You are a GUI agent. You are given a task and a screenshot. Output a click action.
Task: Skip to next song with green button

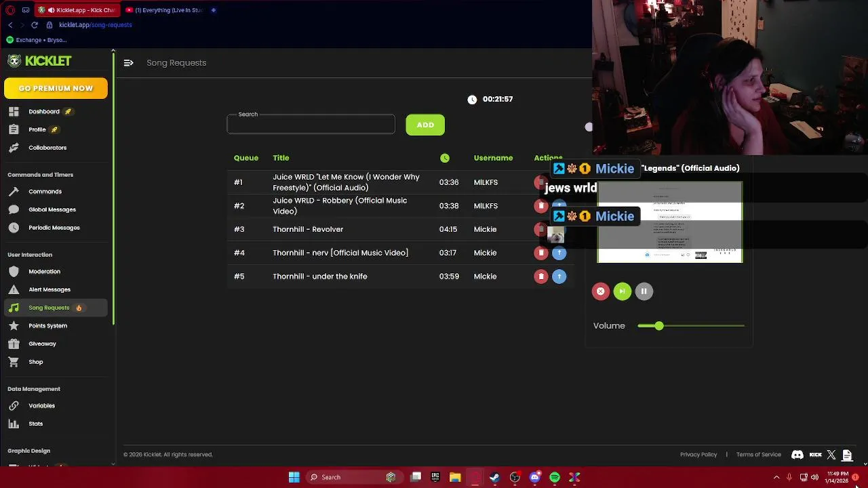[x=622, y=291]
